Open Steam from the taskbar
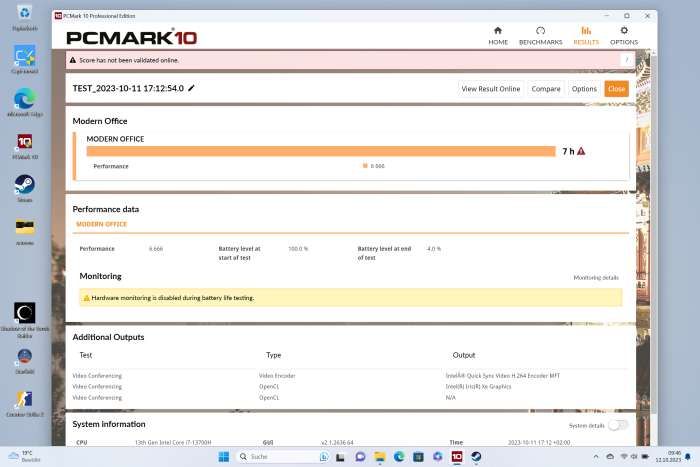 [x=476, y=456]
